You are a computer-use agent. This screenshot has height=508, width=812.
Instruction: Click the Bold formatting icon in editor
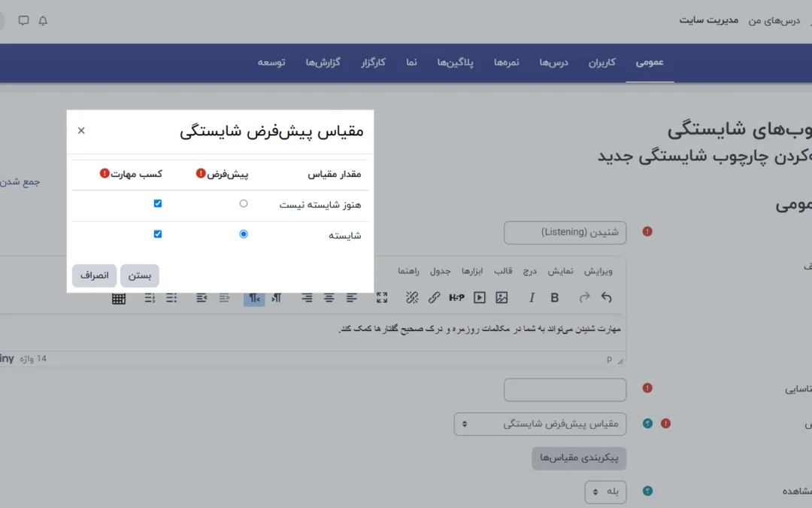(x=555, y=298)
